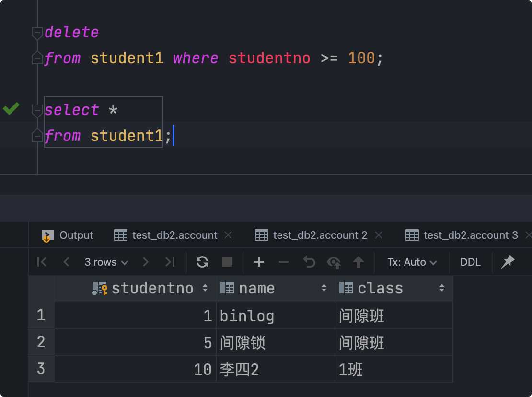Viewport: 532px width, 397px height.
Task: Select the cell containing 李四2
Action: [275, 369]
